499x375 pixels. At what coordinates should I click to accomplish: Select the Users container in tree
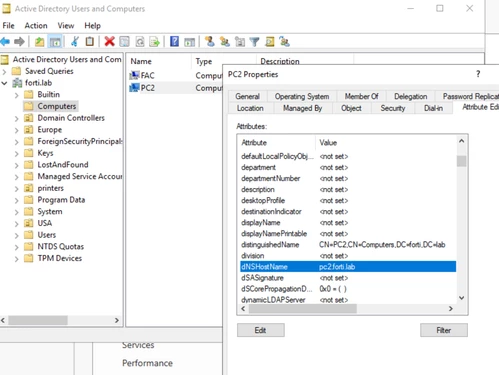[47, 235]
